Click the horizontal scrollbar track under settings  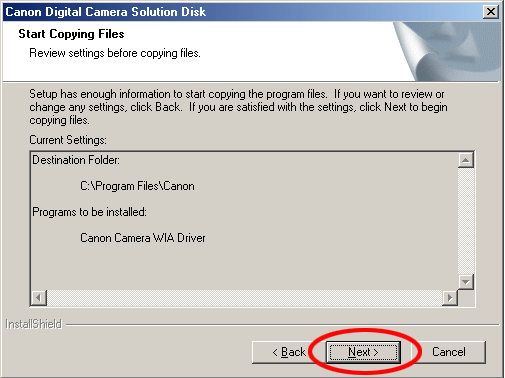[x=244, y=297]
